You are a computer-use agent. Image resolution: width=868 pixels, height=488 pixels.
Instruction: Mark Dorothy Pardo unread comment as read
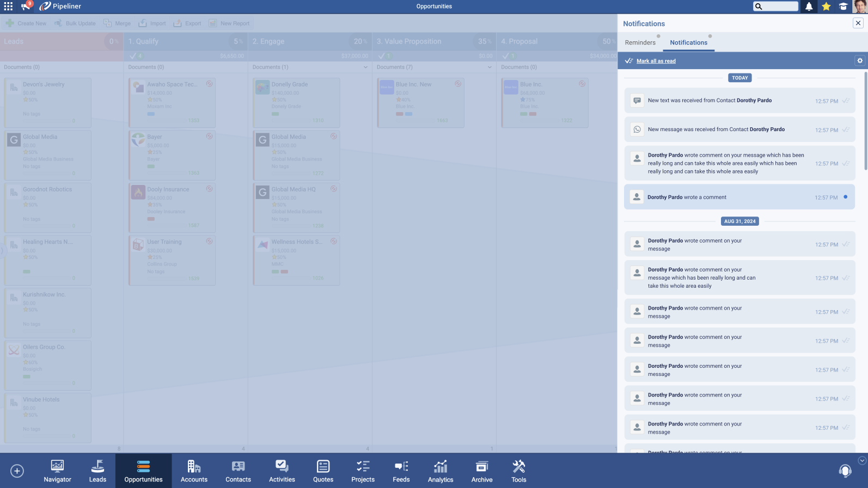845,197
